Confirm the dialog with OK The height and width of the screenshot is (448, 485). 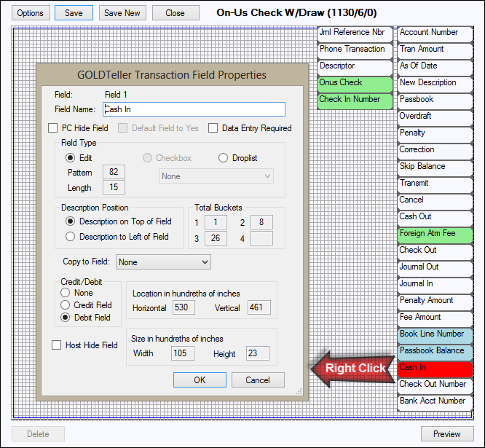pos(200,380)
